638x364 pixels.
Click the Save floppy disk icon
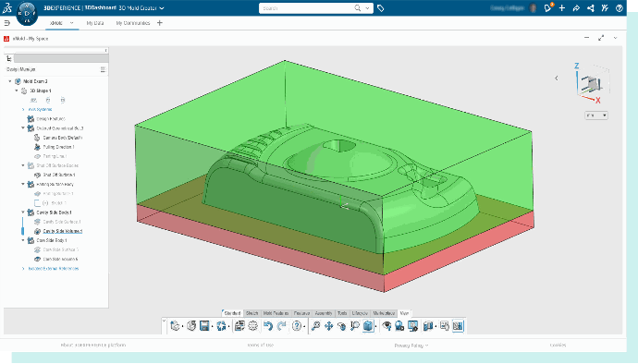pos(204,326)
